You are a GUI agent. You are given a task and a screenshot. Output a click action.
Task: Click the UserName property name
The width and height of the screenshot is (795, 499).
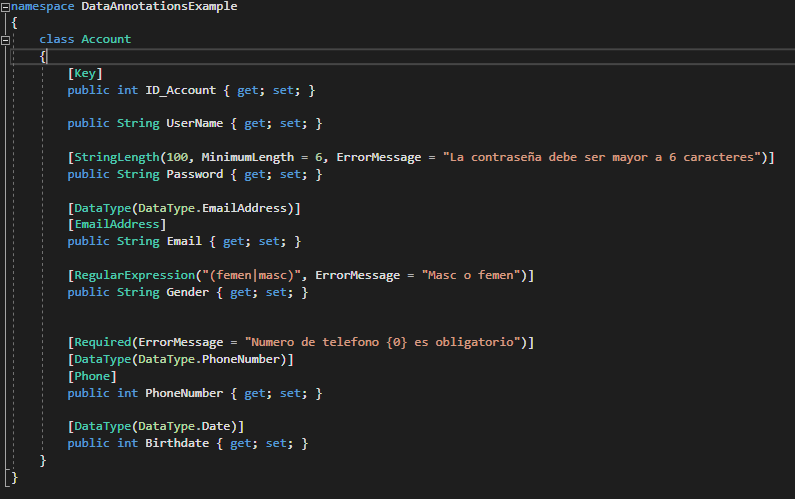tap(195, 123)
